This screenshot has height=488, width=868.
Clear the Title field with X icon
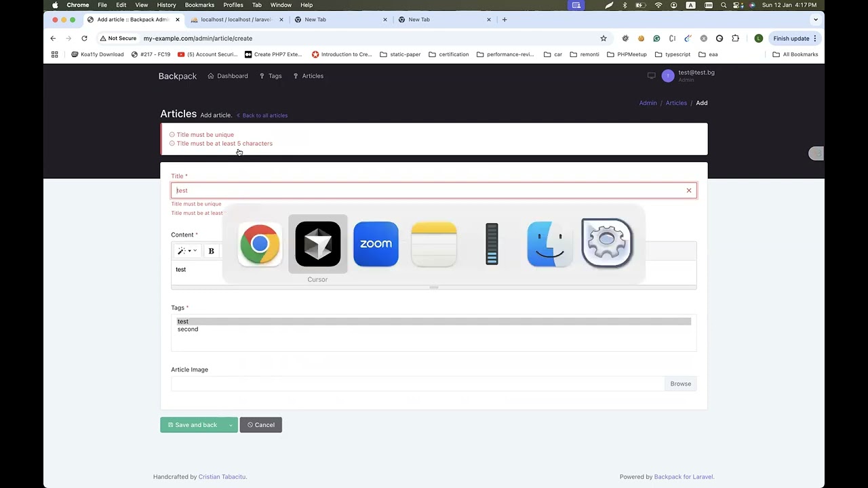tap(689, 190)
